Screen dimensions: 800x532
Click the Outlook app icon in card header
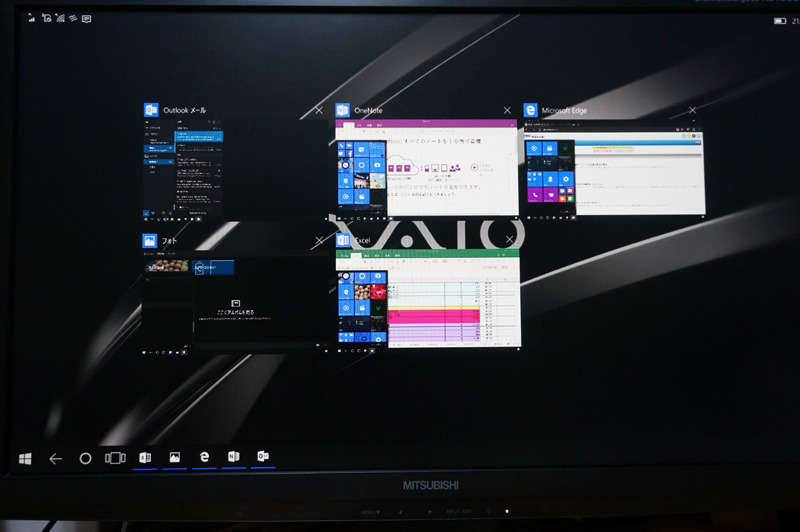point(152,110)
